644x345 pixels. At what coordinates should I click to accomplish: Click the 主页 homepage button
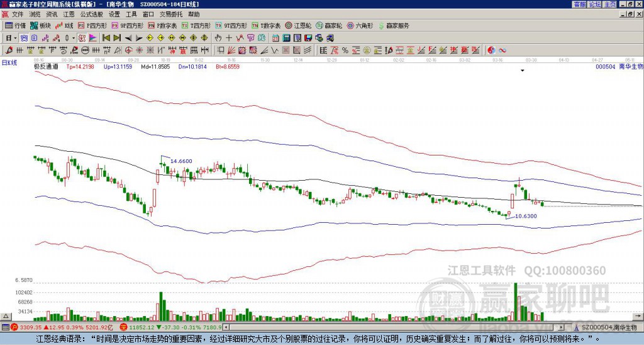pos(610,4)
